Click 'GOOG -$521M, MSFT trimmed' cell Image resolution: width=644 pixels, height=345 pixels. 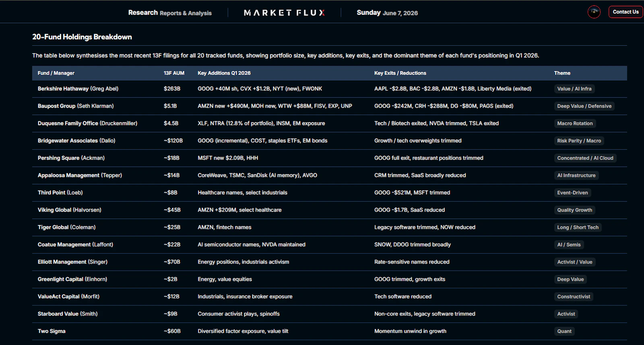click(412, 193)
